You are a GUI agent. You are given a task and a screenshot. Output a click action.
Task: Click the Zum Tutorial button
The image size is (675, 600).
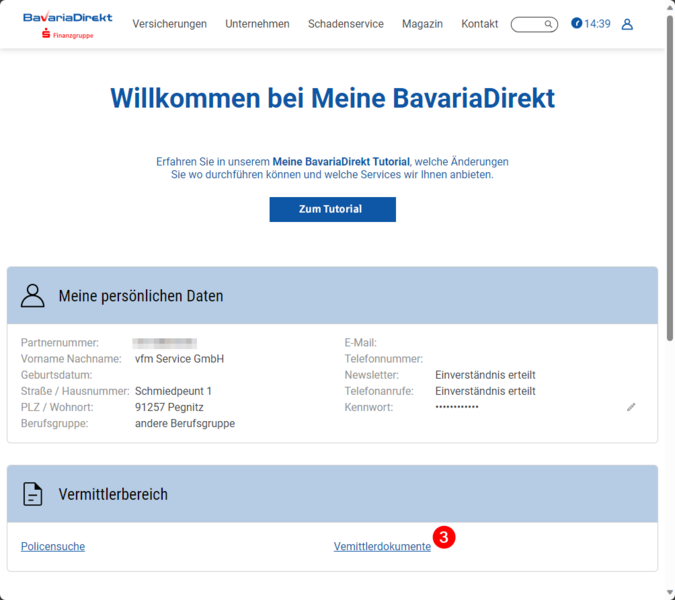[x=333, y=210]
